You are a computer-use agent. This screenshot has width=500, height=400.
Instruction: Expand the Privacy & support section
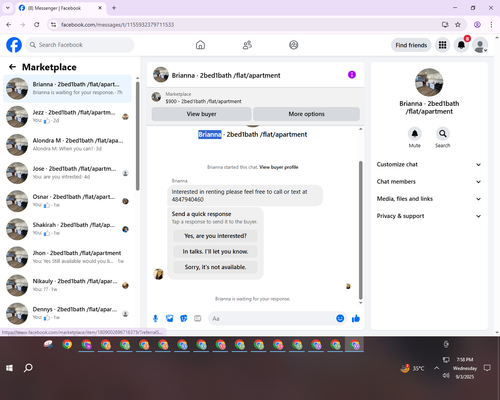429,216
